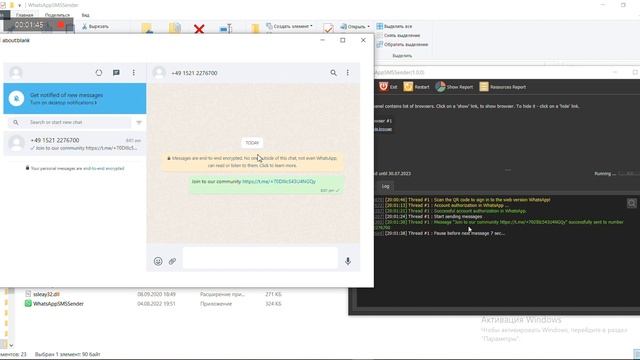Open own profile avatar in WhatsApp sidebar
Screen dimensions: 640x360
point(16,73)
